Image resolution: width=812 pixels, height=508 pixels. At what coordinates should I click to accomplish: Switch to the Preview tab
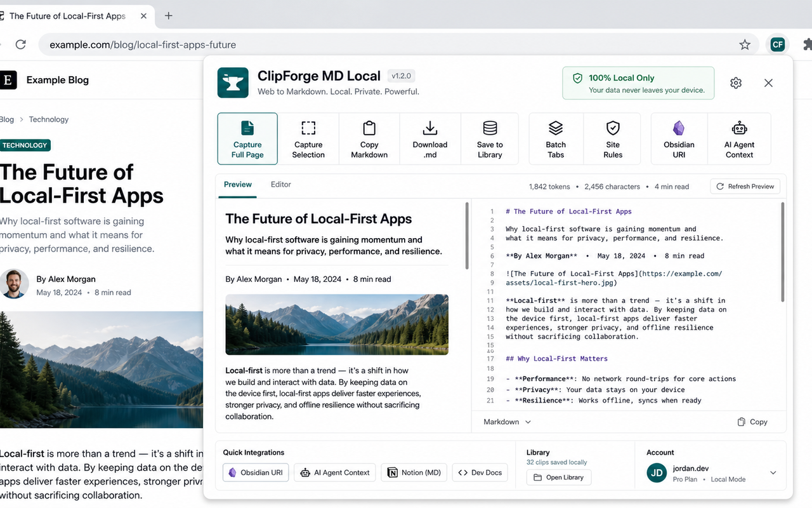click(x=238, y=185)
